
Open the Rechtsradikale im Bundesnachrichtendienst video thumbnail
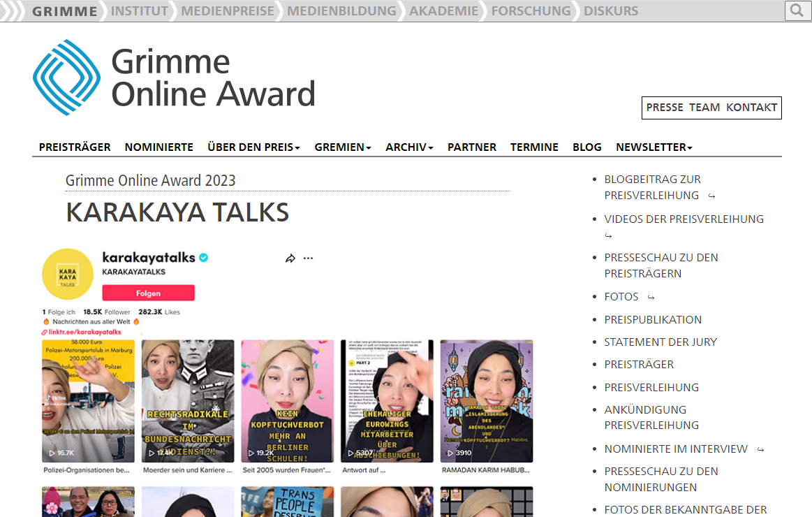tap(187, 401)
